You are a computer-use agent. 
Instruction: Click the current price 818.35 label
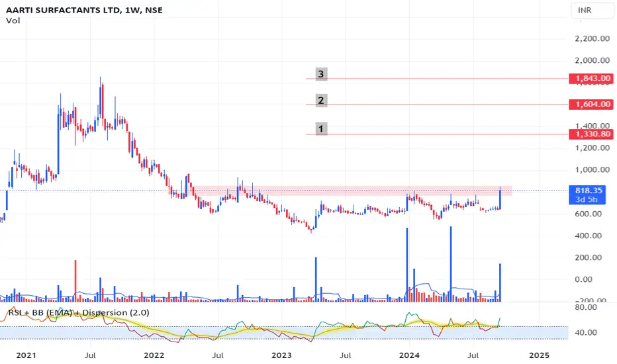coord(589,191)
